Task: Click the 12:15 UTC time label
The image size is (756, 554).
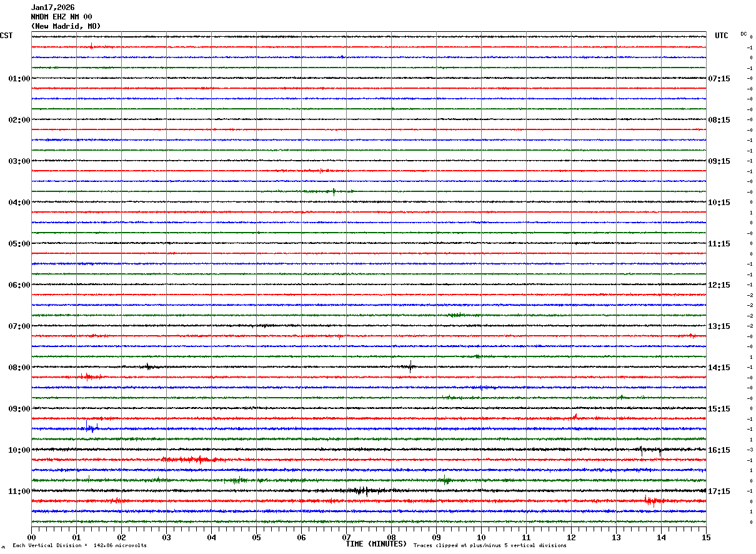Action: coord(719,285)
